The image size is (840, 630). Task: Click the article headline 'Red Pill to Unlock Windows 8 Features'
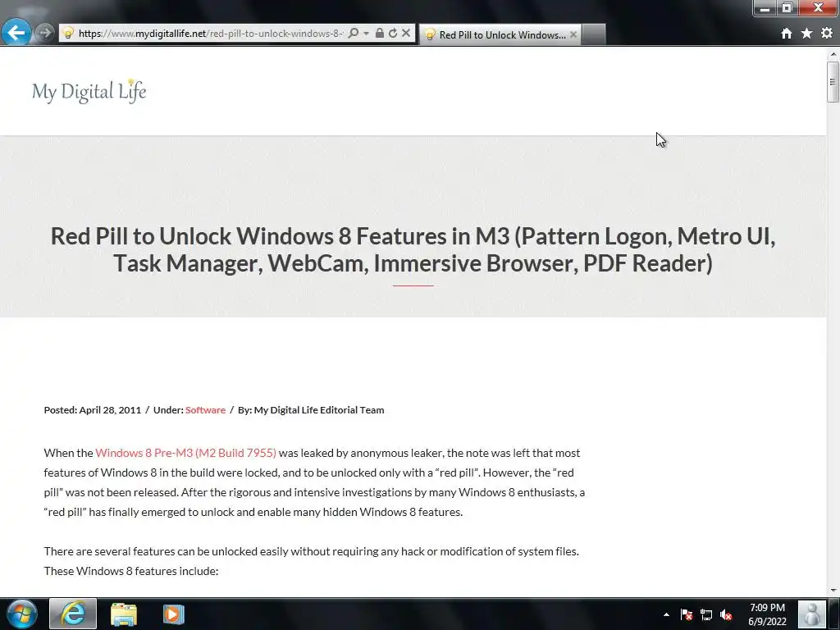413,249
